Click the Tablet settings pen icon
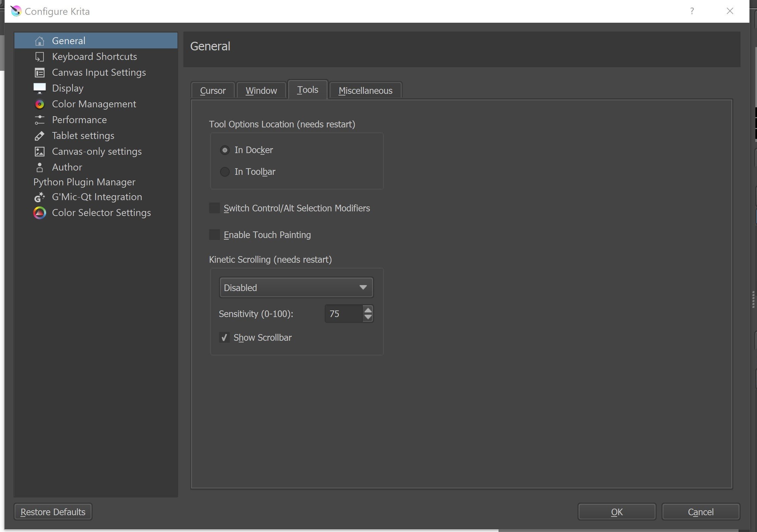757x532 pixels. point(40,136)
